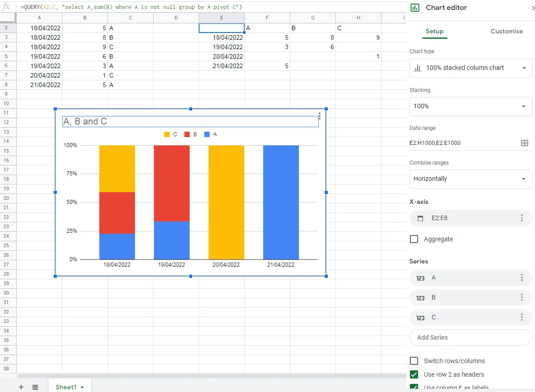Click the yellow bar for 20/04/2022
The width and height of the screenshot is (535, 392).
tap(226, 202)
